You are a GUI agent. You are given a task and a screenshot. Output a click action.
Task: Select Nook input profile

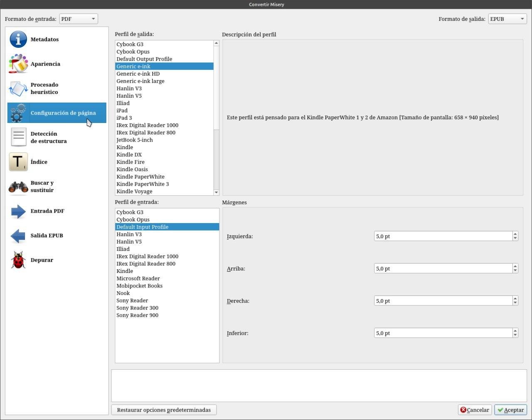(167, 293)
